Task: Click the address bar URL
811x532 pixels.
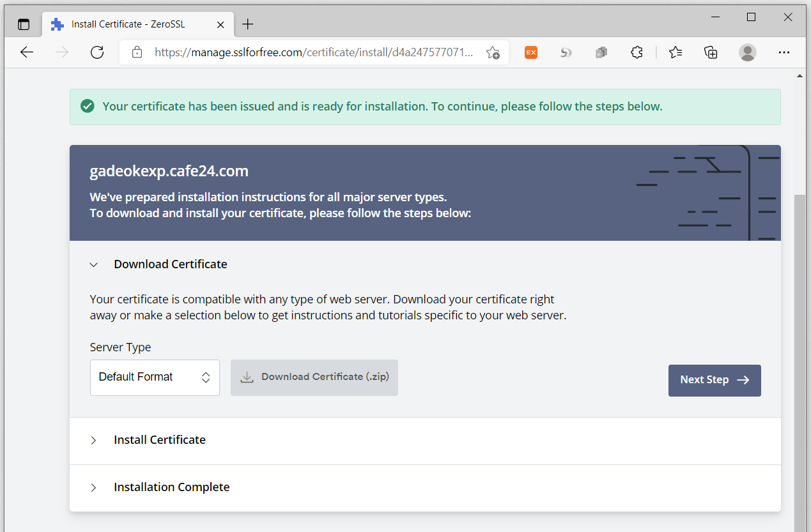Action: [314, 52]
